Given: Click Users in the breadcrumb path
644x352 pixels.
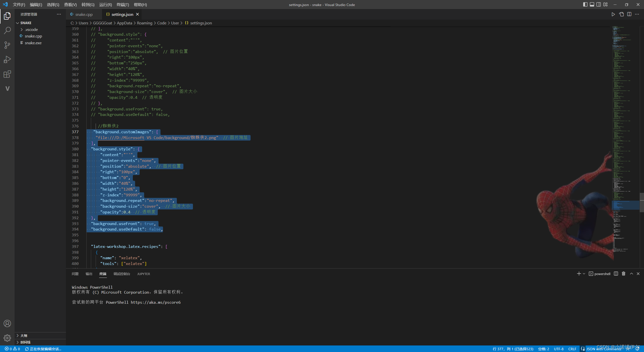Looking at the screenshot, I should pos(83,23).
